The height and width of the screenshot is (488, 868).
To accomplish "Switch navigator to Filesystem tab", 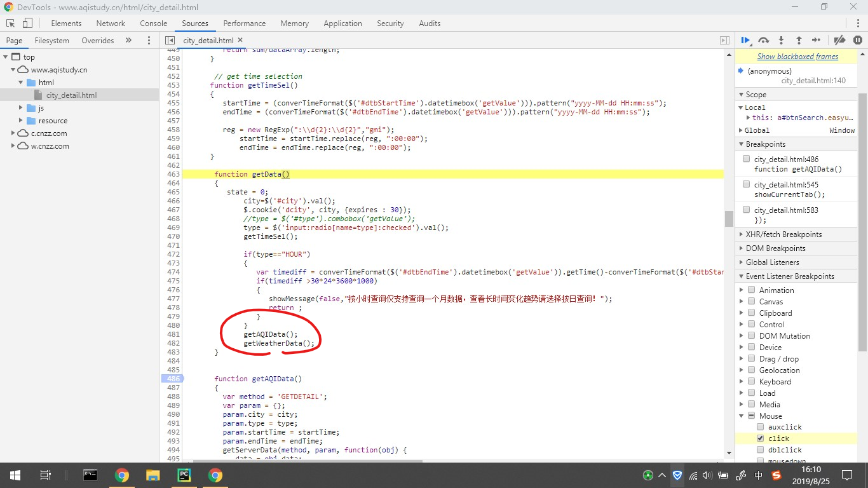I will (52, 40).
